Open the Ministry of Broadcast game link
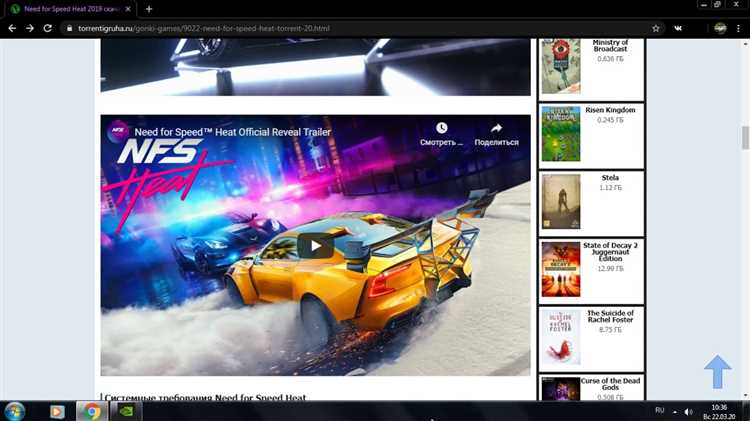The image size is (750, 421). tap(610, 45)
